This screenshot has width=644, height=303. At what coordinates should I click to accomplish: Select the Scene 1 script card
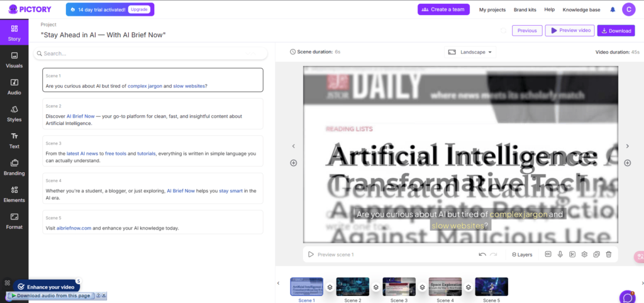(x=152, y=80)
